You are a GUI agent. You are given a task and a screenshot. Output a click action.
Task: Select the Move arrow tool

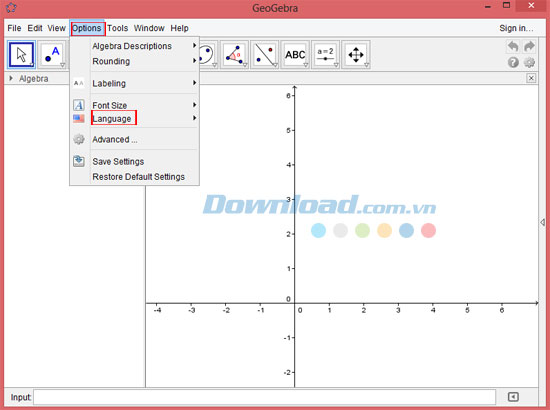21,54
